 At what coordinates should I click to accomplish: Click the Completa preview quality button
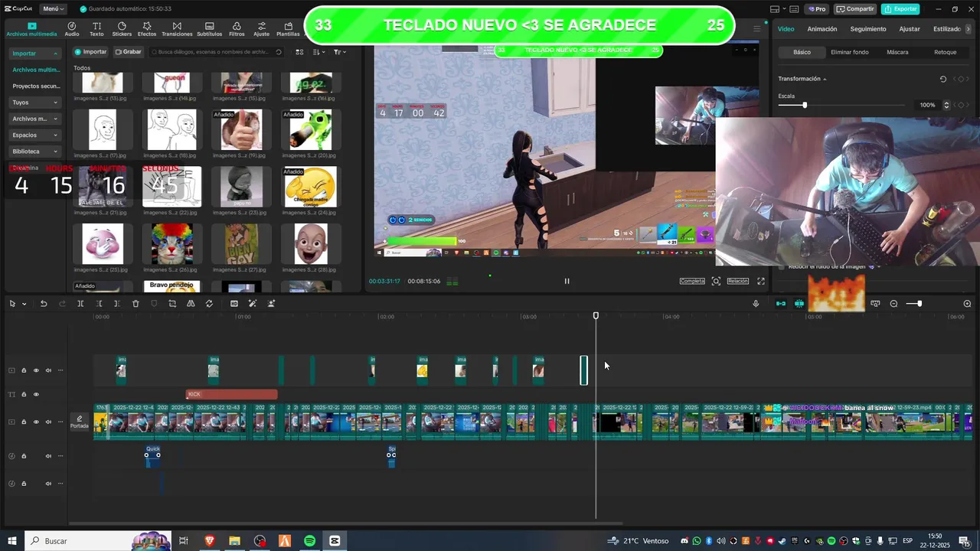click(692, 281)
